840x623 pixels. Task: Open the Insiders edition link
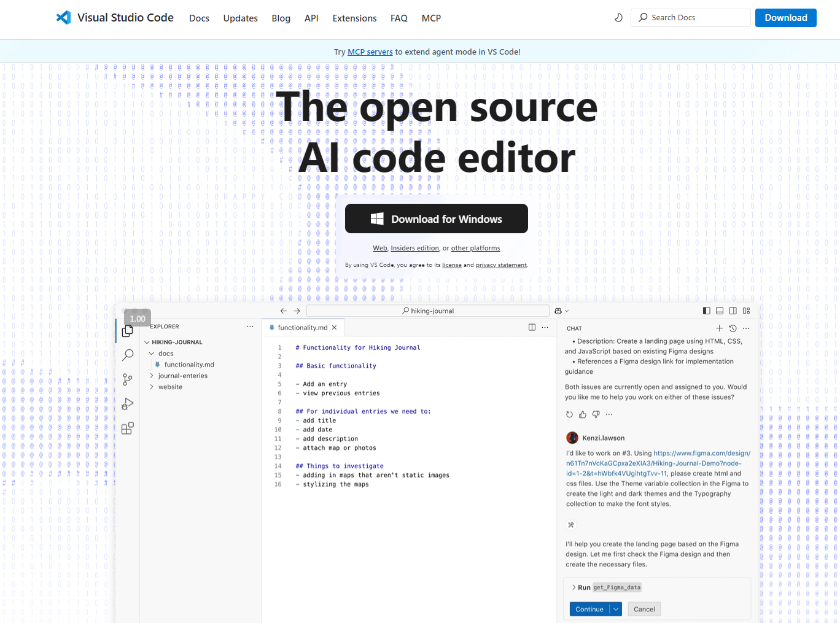(415, 248)
